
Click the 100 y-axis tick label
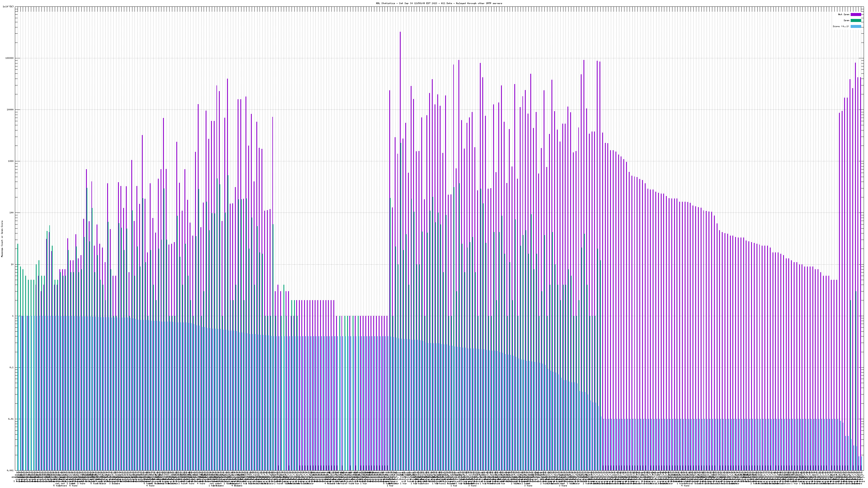click(x=12, y=213)
